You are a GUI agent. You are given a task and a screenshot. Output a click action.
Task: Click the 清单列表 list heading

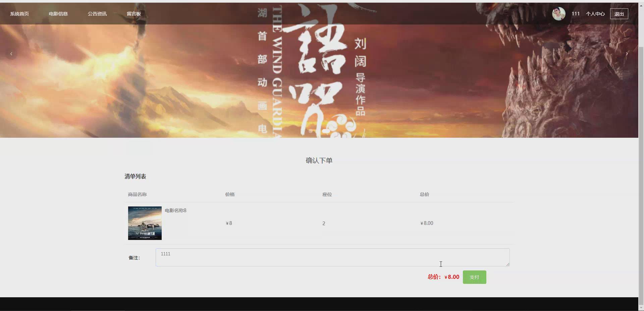(136, 176)
